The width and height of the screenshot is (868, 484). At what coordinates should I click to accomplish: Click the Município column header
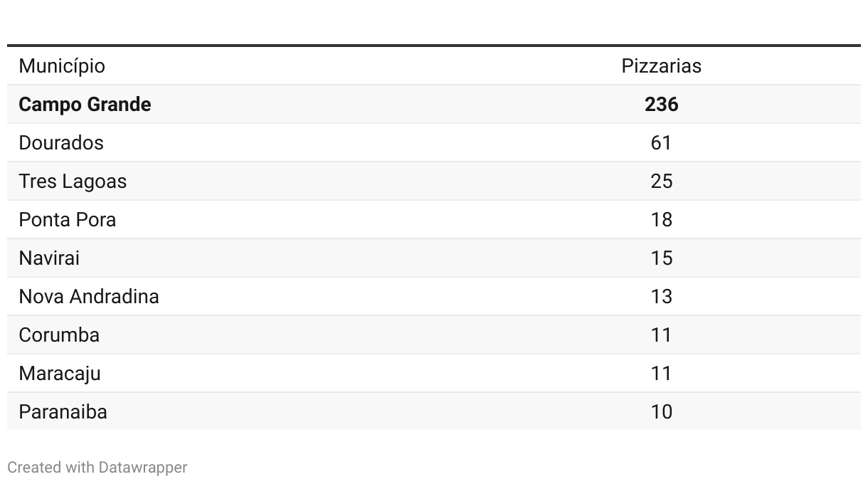62,66
